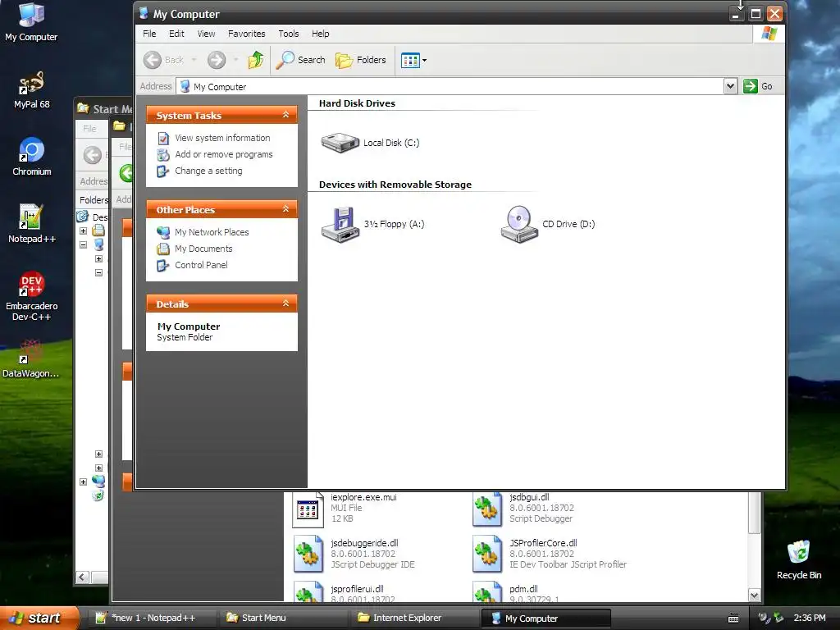Select MyPal 68 desktop shortcut

pyautogui.click(x=31, y=90)
